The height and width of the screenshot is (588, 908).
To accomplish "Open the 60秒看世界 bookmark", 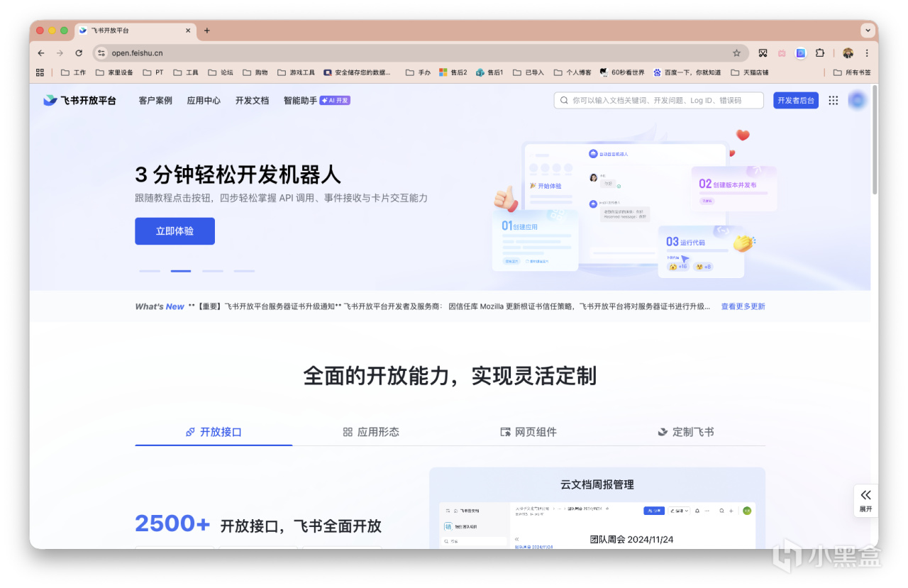I will pos(622,72).
